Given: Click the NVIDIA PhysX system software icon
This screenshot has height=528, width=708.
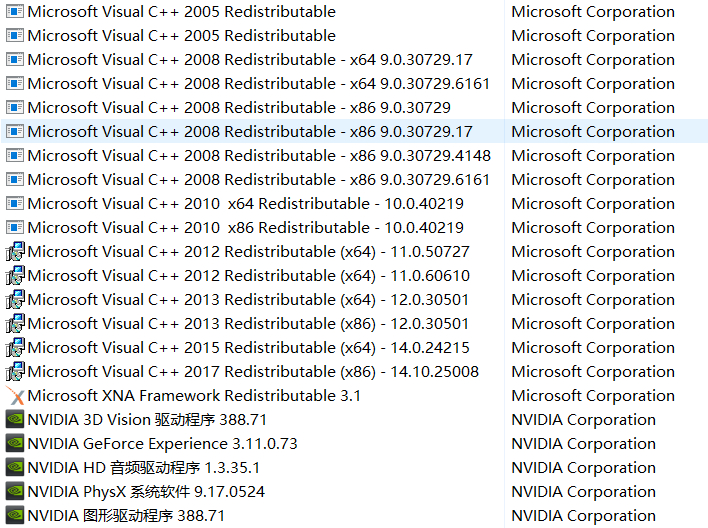Looking at the screenshot, I should (15, 492).
